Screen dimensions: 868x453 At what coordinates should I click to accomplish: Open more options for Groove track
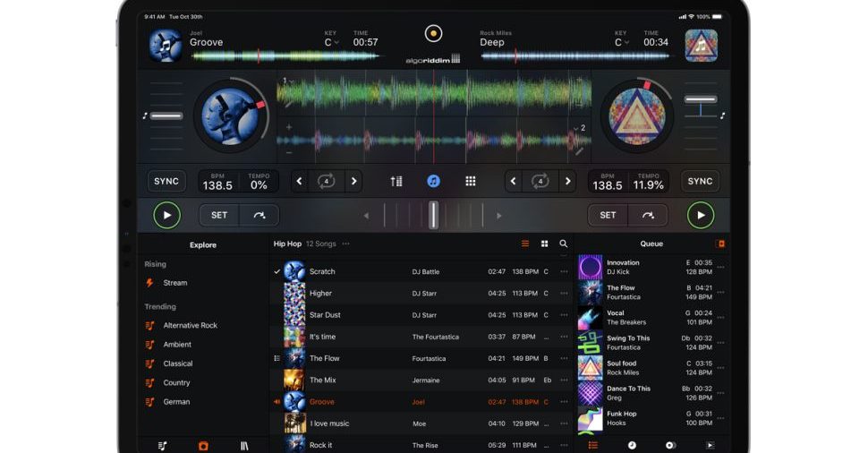point(564,401)
